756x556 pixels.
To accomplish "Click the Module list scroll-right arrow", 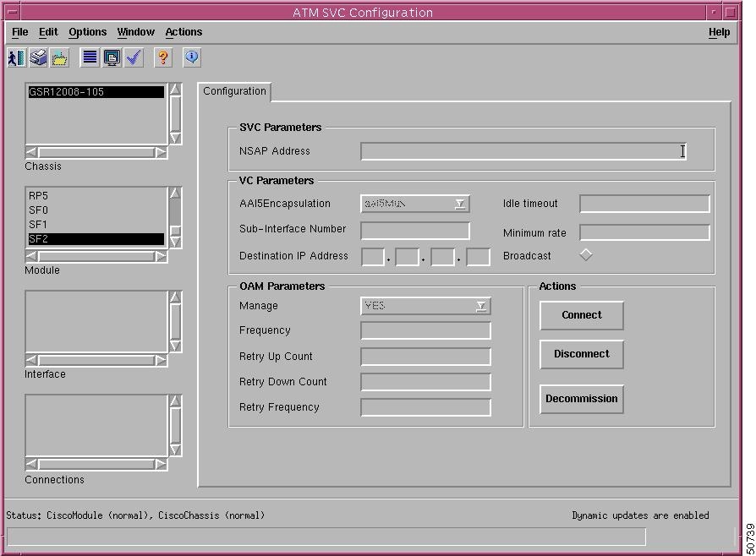I will [x=161, y=256].
